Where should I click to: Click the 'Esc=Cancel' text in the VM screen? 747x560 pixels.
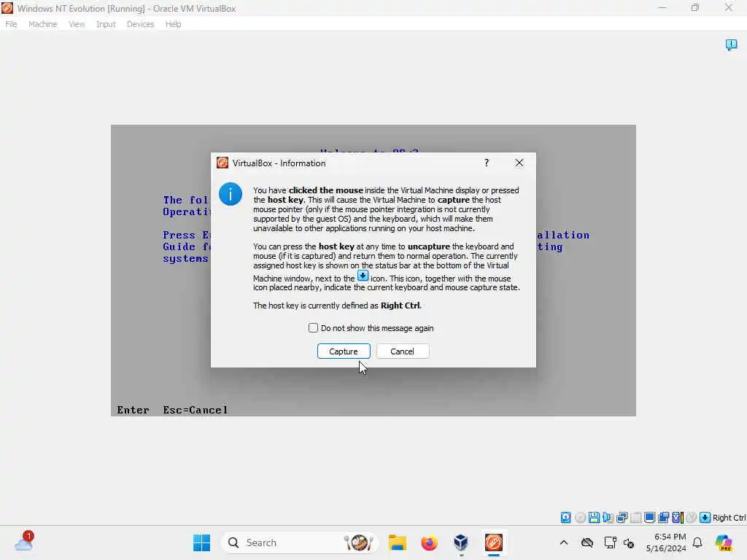click(x=196, y=410)
